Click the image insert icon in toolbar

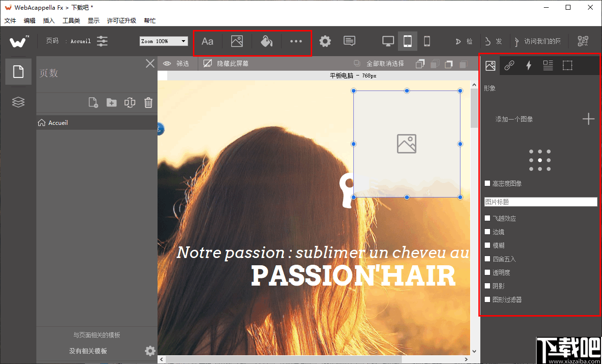237,41
